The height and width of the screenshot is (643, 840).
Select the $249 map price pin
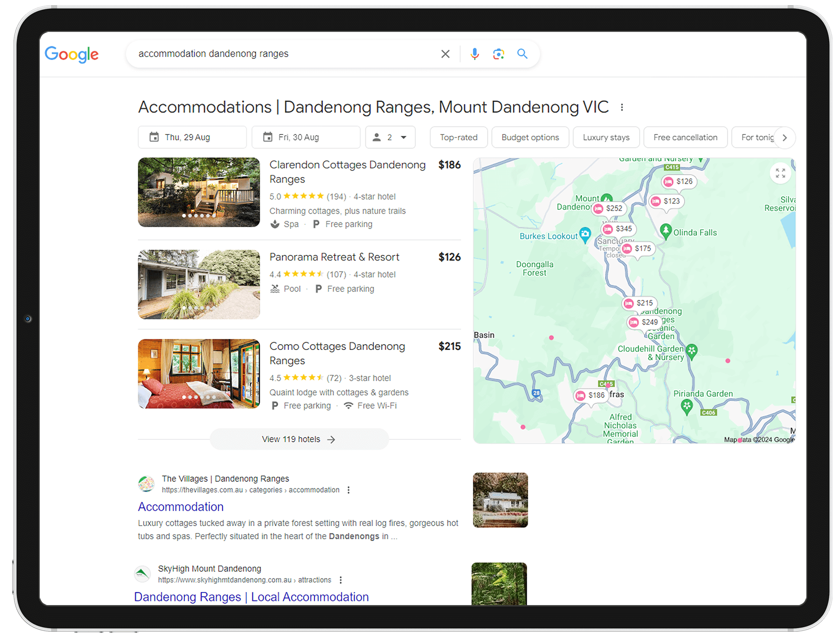pyautogui.click(x=644, y=322)
